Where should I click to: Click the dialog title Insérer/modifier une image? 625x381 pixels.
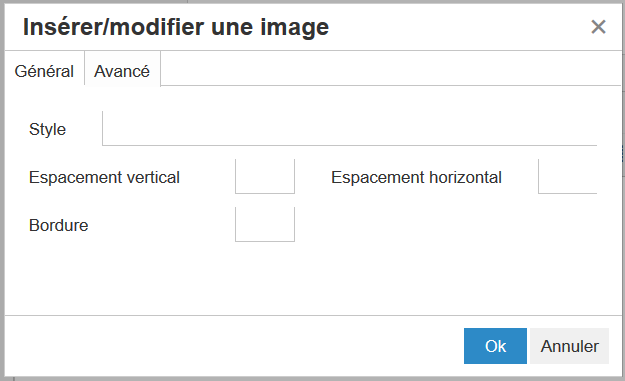[x=176, y=27]
